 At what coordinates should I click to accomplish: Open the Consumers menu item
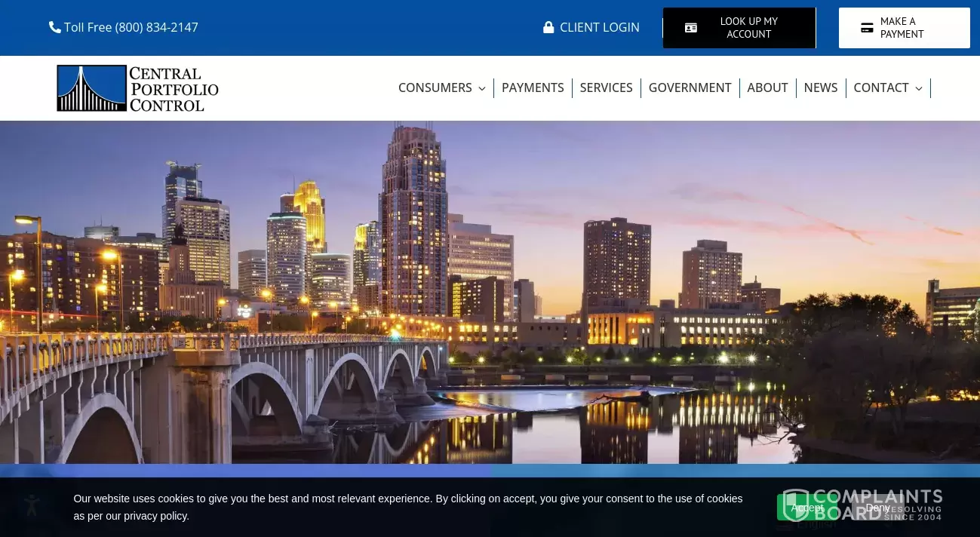pyautogui.click(x=435, y=87)
